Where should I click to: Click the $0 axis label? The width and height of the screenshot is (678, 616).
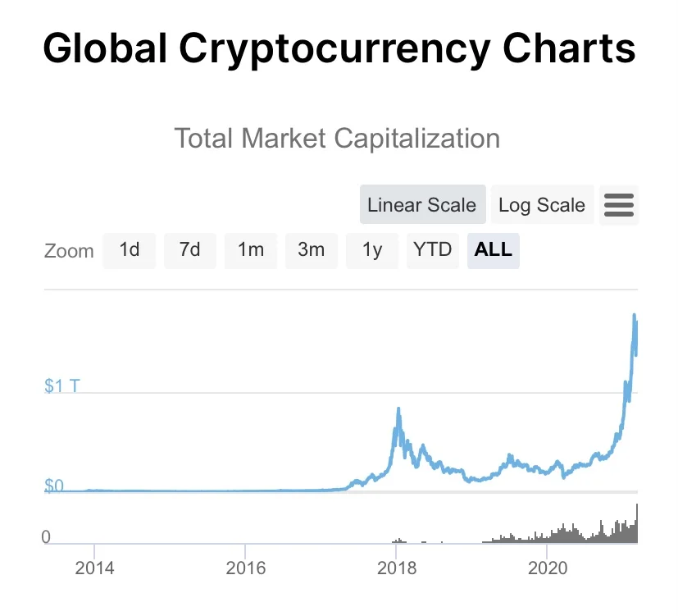(x=54, y=486)
